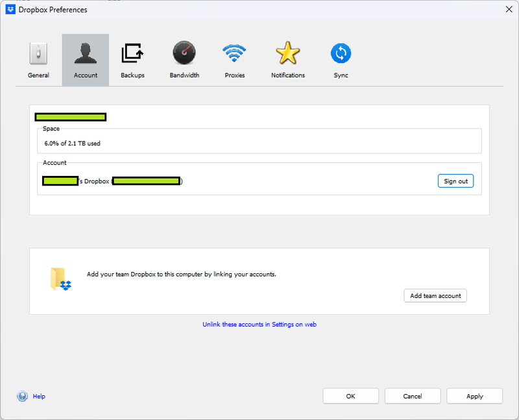
Task: Click the round Help icon at bottom left
Action: click(22, 396)
